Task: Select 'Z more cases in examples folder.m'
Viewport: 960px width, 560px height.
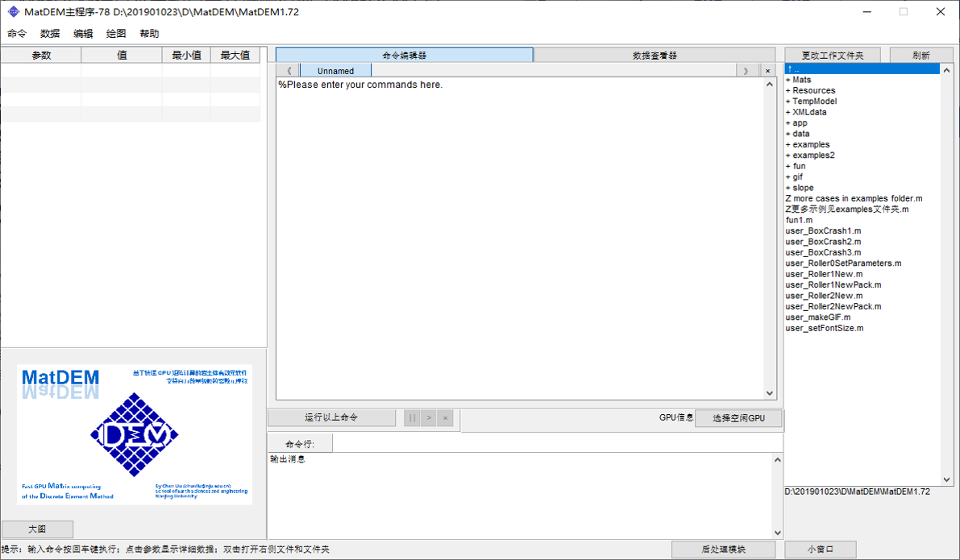Action: tap(862, 198)
